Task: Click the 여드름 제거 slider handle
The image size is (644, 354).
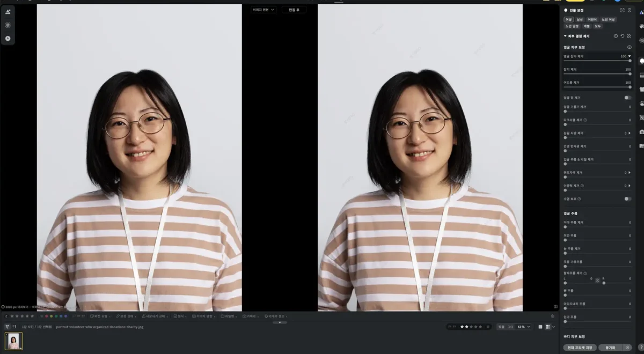Action: (630, 87)
